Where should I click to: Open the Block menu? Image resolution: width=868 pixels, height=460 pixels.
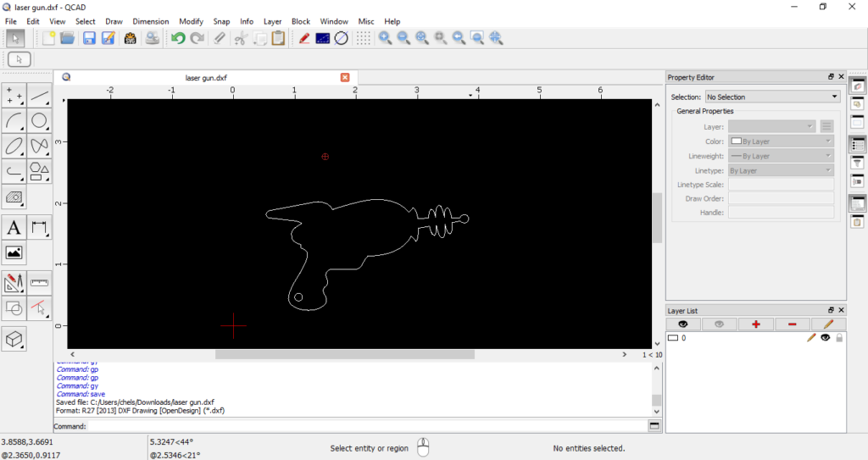pyautogui.click(x=301, y=21)
